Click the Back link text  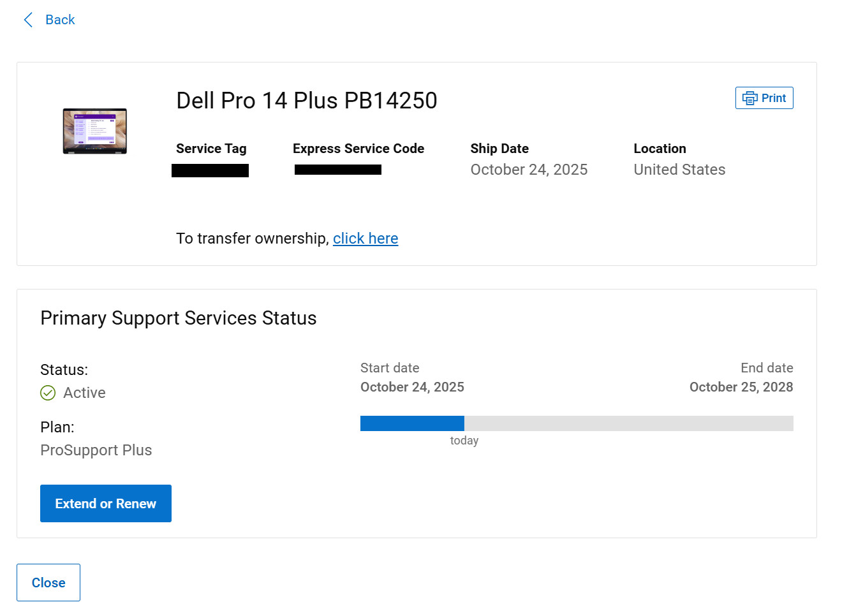point(60,20)
